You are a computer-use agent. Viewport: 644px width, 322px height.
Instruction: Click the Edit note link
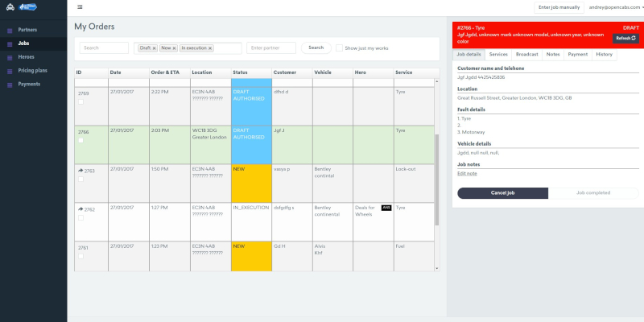click(467, 173)
